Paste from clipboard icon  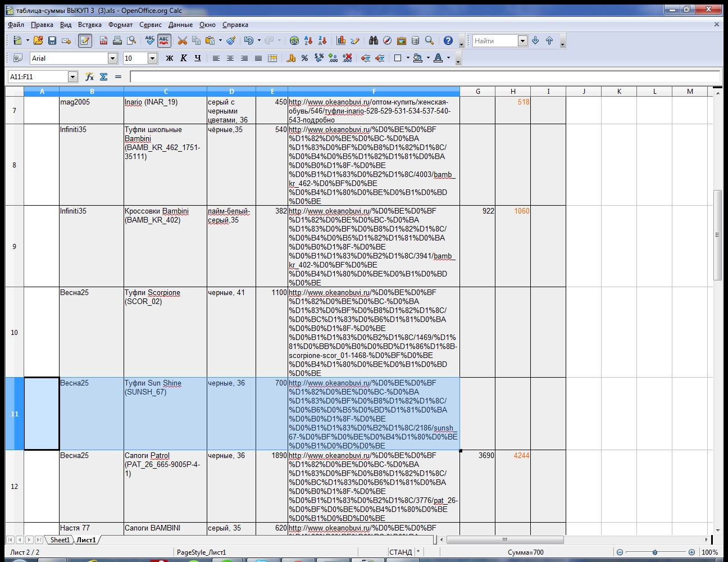coord(211,40)
